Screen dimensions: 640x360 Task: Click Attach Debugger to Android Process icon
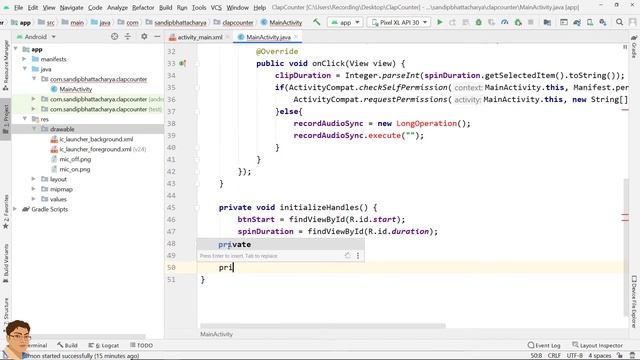518,22
